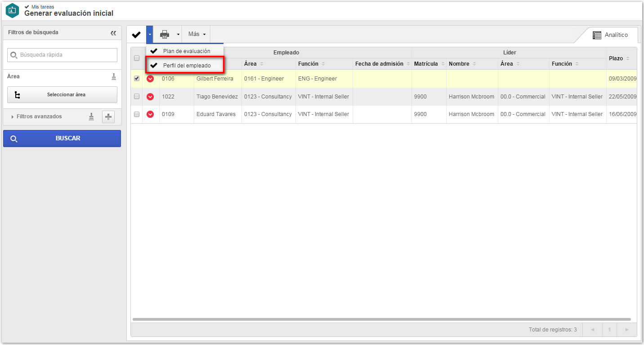Uncheck the Gilbert Ferreira row checkbox

click(x=137, y=78)
